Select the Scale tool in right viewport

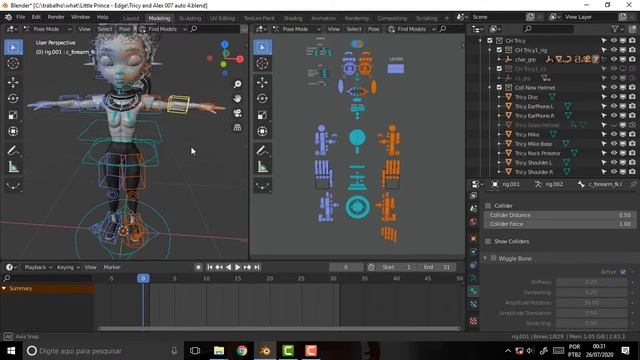[262, 115]
